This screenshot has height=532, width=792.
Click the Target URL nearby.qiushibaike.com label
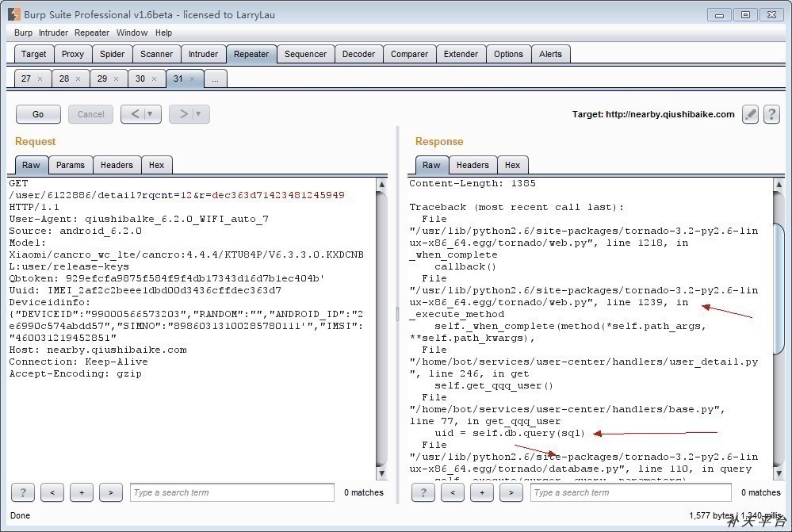(653, 114)
